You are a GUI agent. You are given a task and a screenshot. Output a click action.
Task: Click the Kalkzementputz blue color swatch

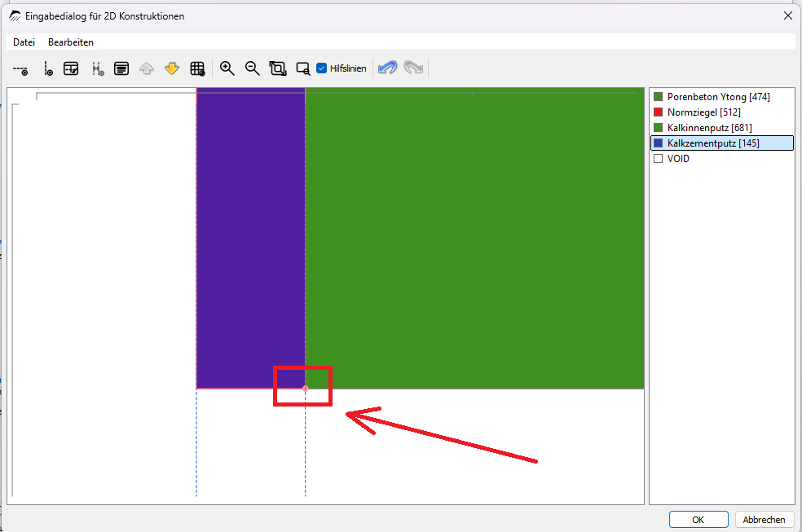click(x=659, y=143)
